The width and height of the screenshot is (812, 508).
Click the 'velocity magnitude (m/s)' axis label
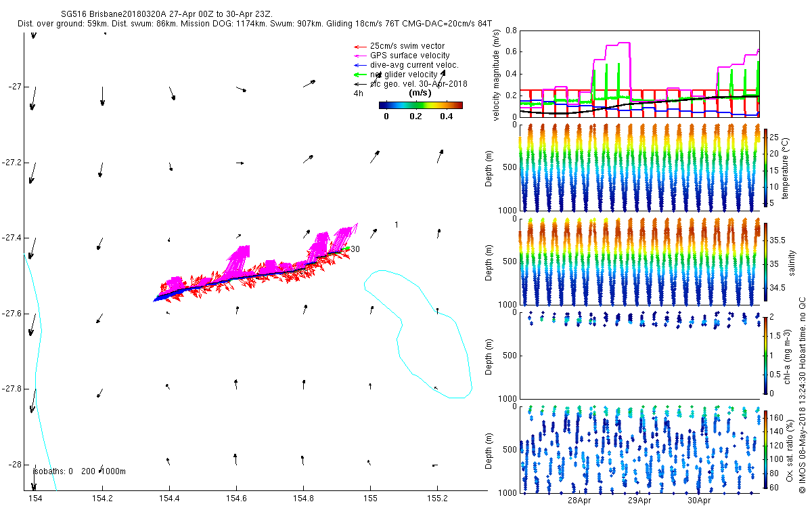[x=497, y=75]
